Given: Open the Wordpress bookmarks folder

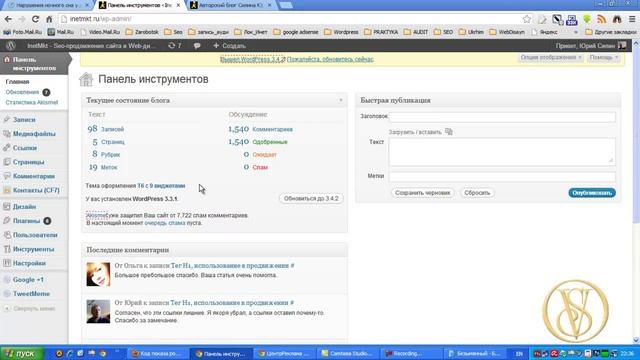Looking at the screenshot, I should click(341, 32).
